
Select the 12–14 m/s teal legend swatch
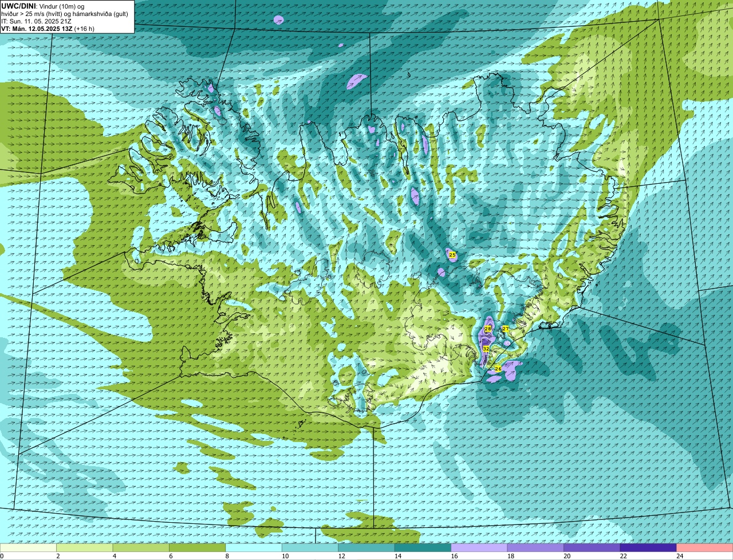[x=366, y=547]
